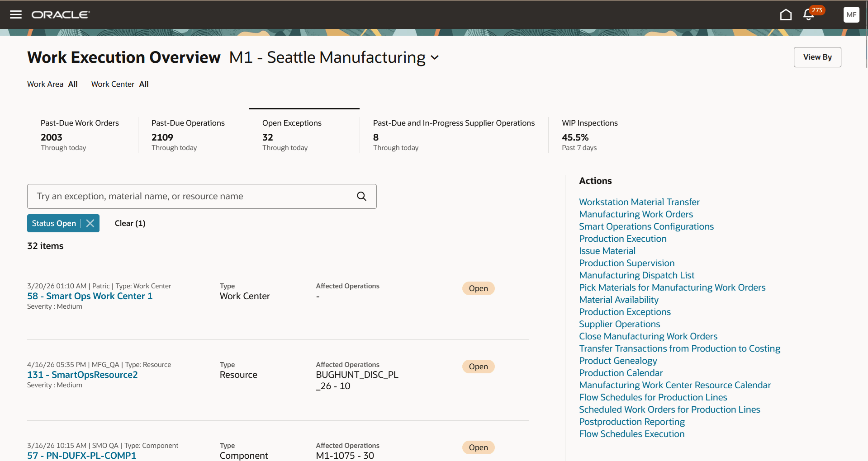Open the View By menu
868x461 pixels.
(817, 57)
